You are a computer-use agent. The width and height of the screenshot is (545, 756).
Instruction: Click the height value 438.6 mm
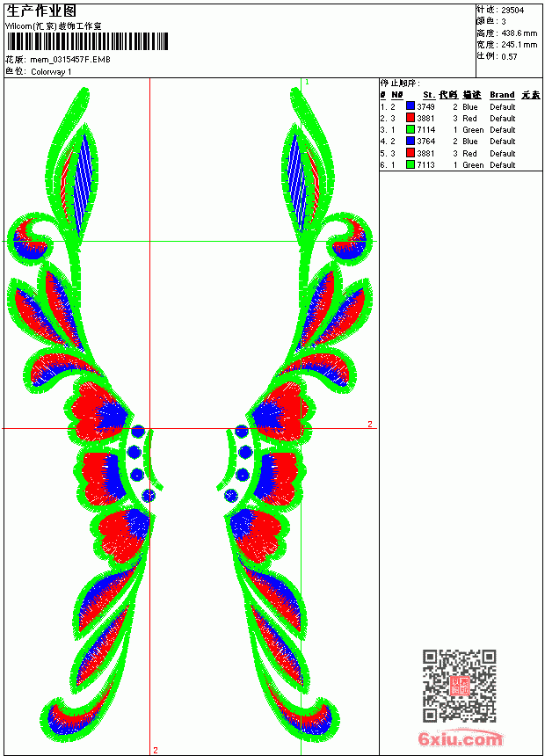520,33
